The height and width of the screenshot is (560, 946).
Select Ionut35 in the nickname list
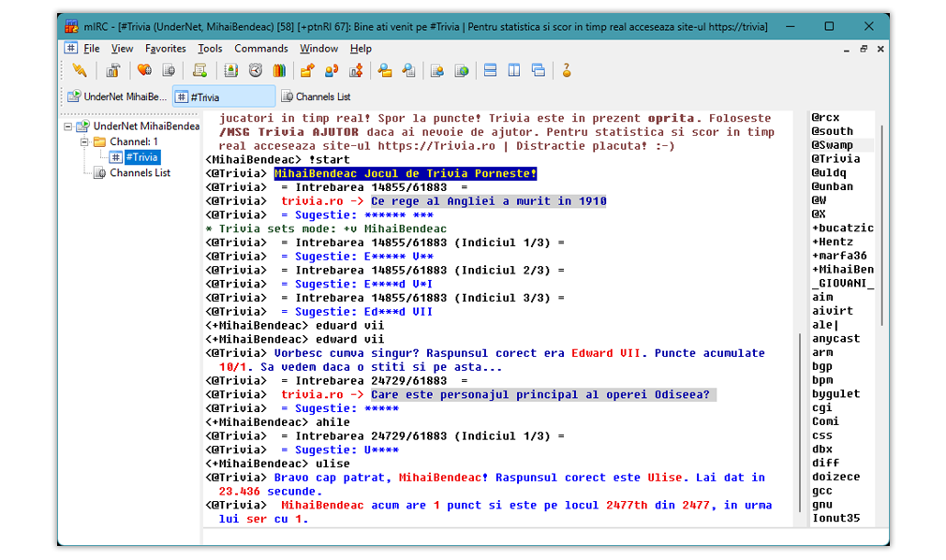click(835, 519)
